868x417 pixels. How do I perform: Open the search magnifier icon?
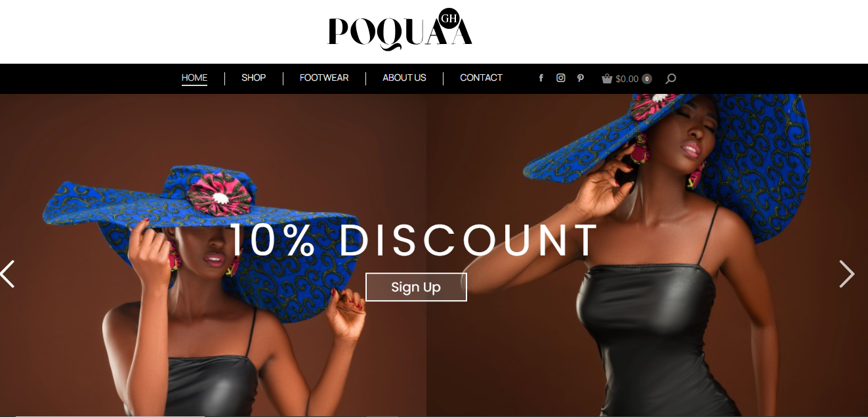[x=671, y=79]
